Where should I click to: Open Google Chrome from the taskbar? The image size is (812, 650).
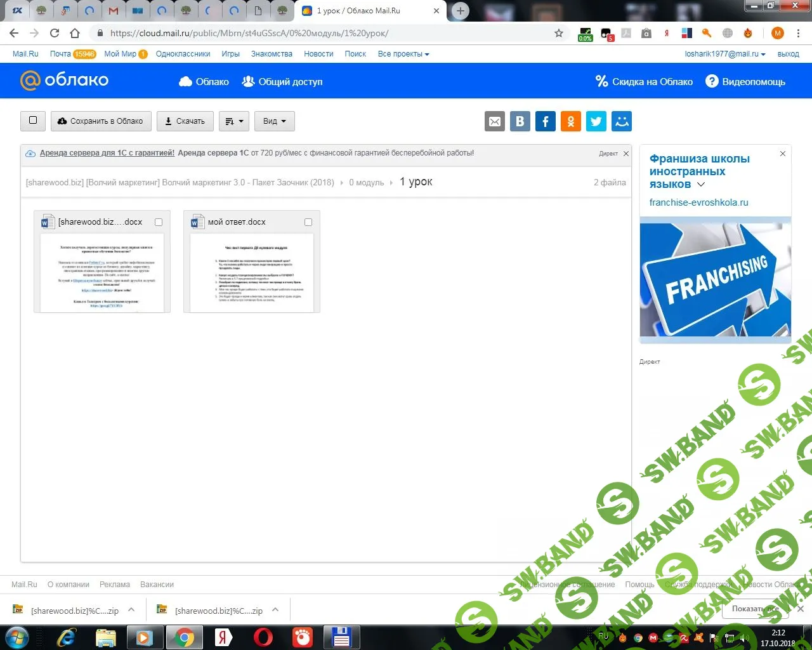[184, 637]
